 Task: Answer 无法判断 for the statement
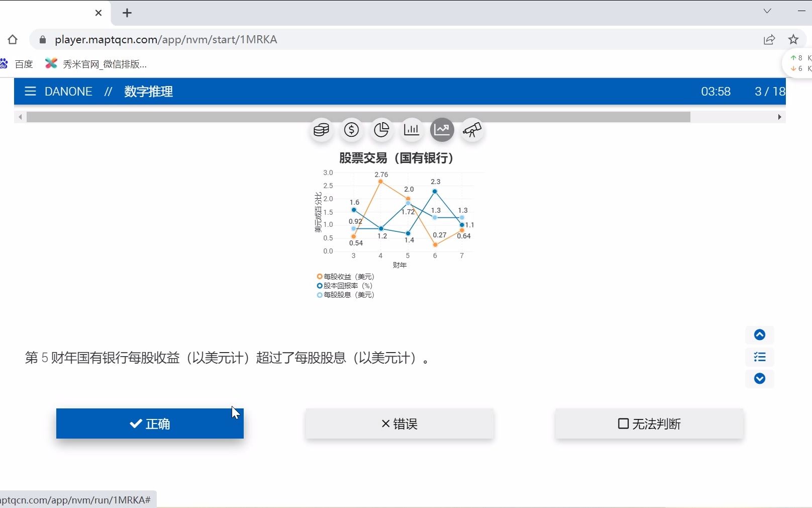649,424
